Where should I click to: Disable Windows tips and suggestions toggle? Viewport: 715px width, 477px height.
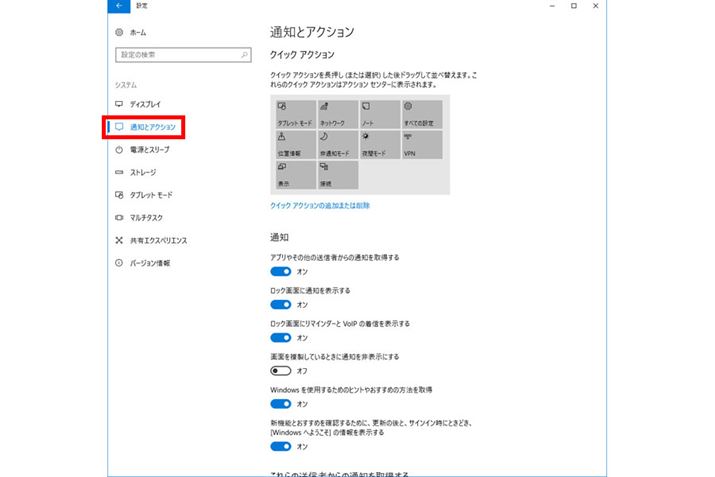(281, 403)
